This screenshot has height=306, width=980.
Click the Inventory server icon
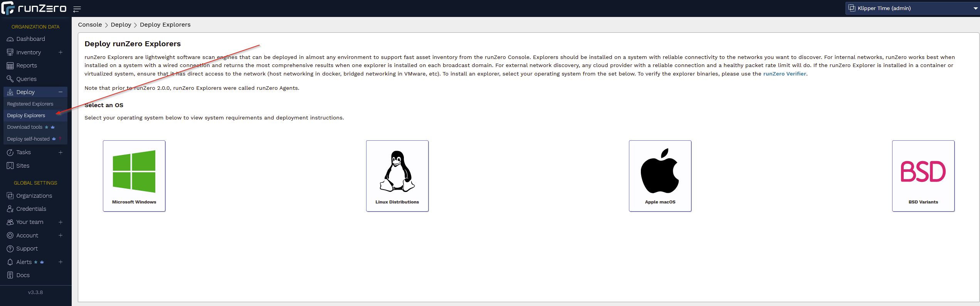[10, 52]
